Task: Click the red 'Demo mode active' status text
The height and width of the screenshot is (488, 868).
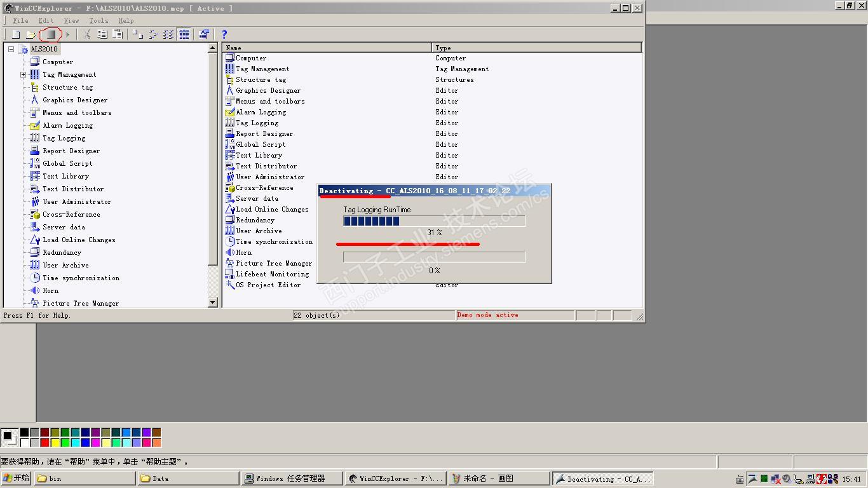Action: [487, 315]
